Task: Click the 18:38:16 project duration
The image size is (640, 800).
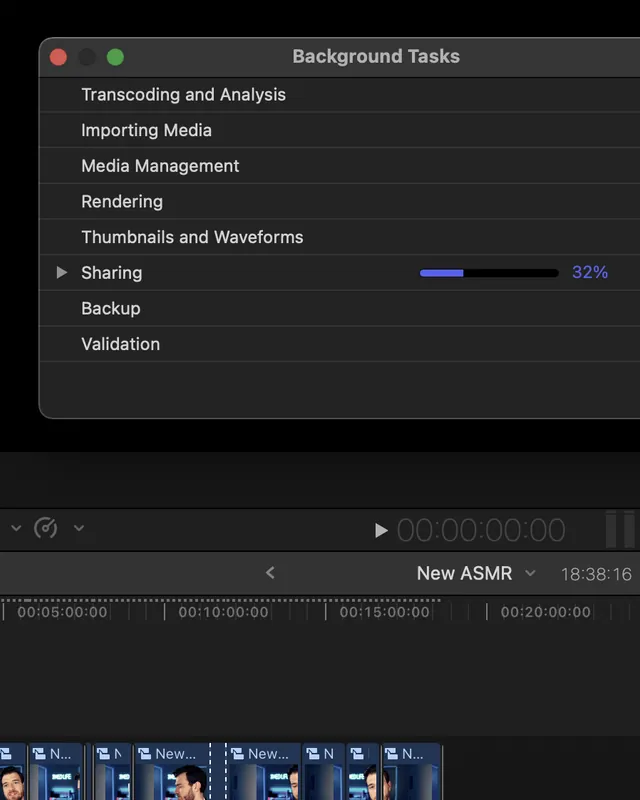Action: tap(596, 574)
